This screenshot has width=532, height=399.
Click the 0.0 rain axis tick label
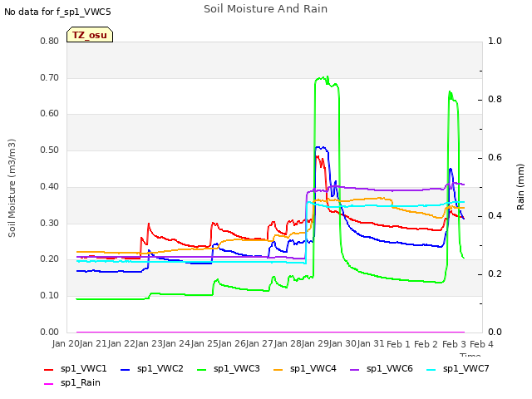tap(495, 332)
